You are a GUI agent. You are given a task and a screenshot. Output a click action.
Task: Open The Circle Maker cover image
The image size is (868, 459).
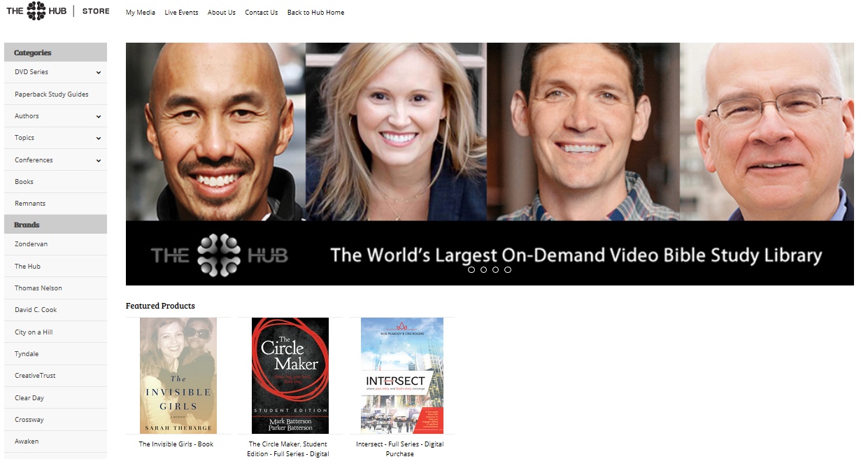pyautogui.click(x=290, y=376)
